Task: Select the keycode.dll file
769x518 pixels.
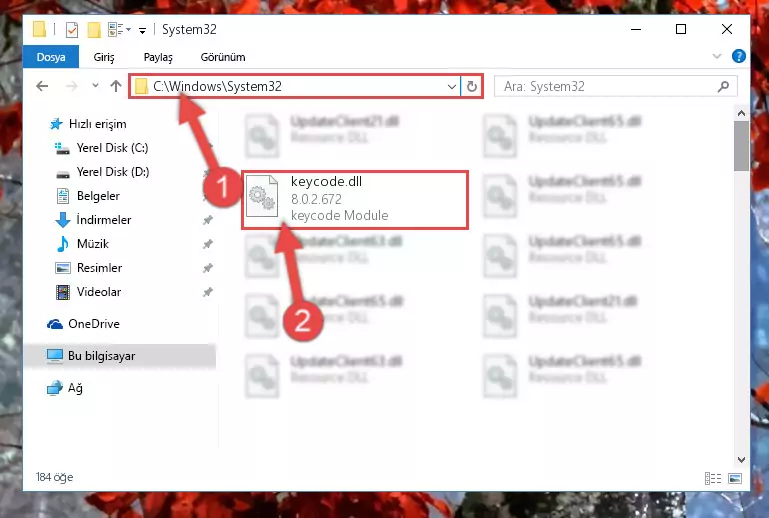Action: 355,200
